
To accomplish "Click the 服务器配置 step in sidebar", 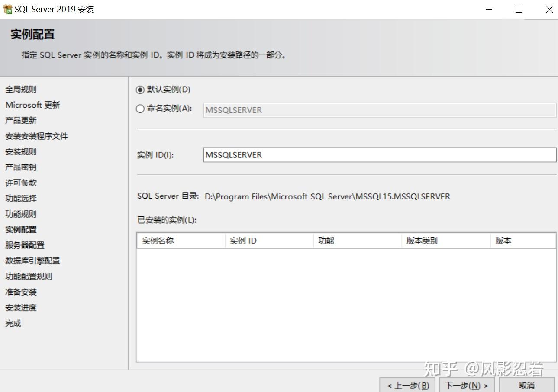I will coord(25,245).
